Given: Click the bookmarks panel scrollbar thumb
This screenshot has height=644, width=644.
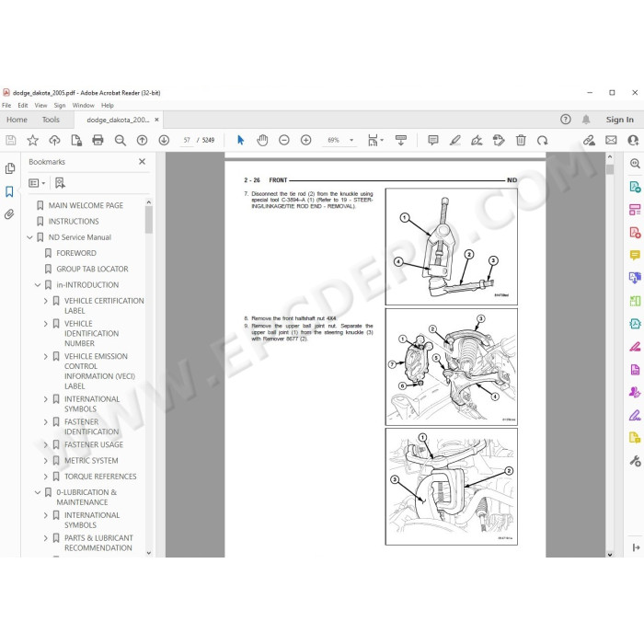Looking at the screenshot, I should coord(149,220).
